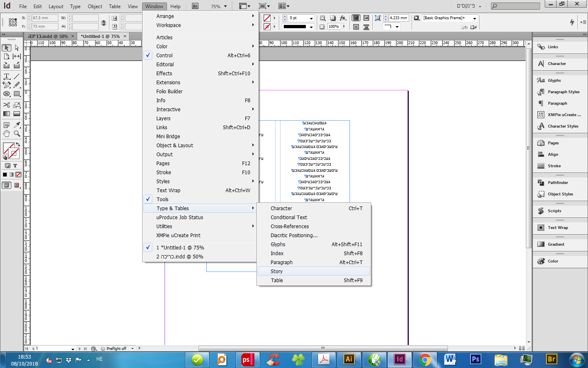Expand the Basic Graphics Frame style dropdown
Screen dimensions: 588x368
pyautogui.click(x=474, y=18)
